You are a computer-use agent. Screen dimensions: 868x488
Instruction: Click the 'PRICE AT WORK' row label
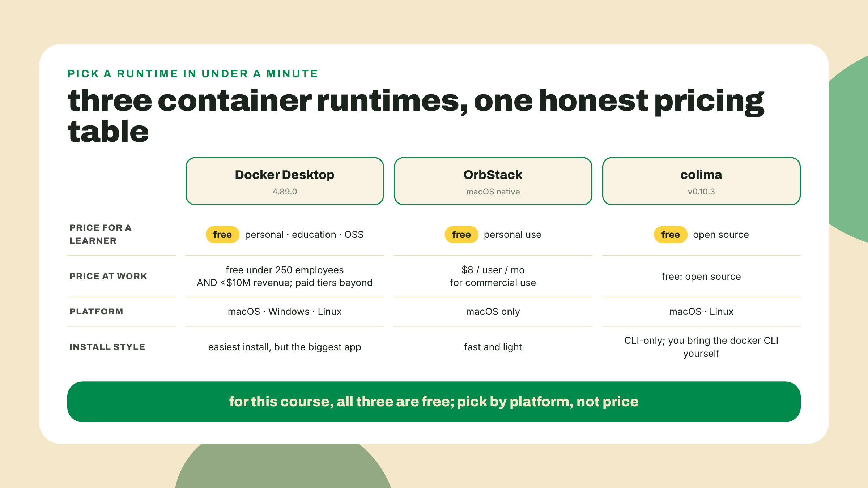[x=108, y=276]
